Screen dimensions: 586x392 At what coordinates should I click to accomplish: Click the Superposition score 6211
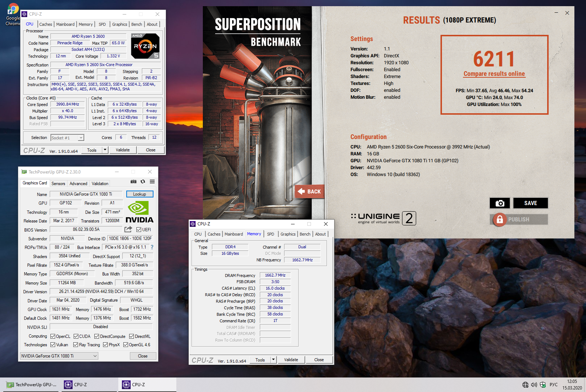pyautogui.click(x=494, y=59)
